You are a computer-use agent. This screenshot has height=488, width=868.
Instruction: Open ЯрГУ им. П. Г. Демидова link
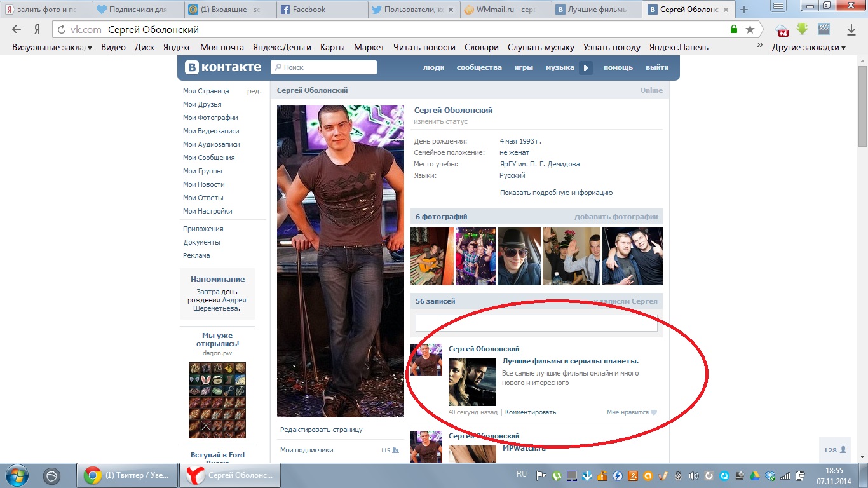click(x=539, y=164)
